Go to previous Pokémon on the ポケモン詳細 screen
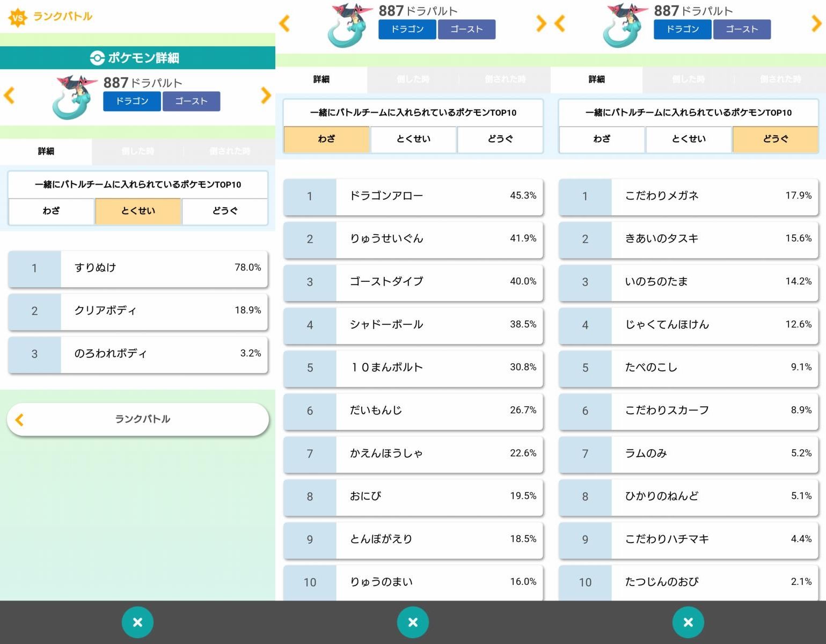 [x=9, y=96]
